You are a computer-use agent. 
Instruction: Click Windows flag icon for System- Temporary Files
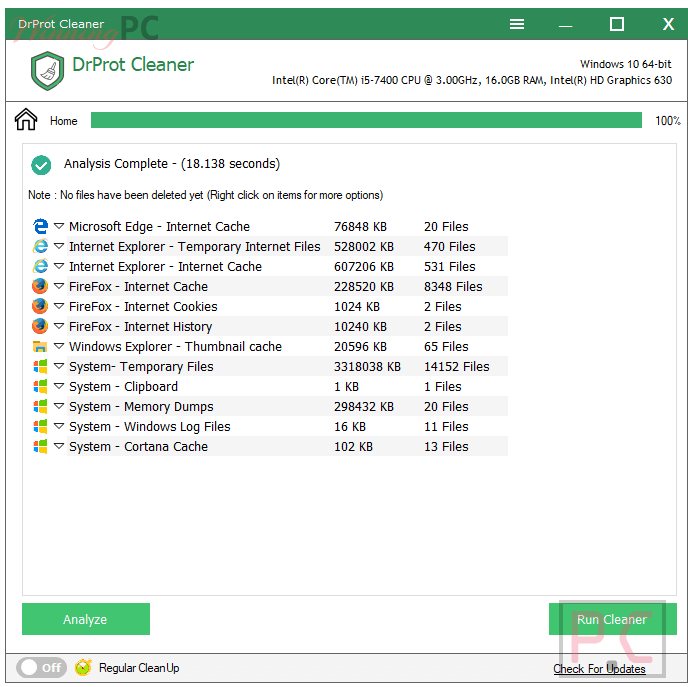coord(40,366)
